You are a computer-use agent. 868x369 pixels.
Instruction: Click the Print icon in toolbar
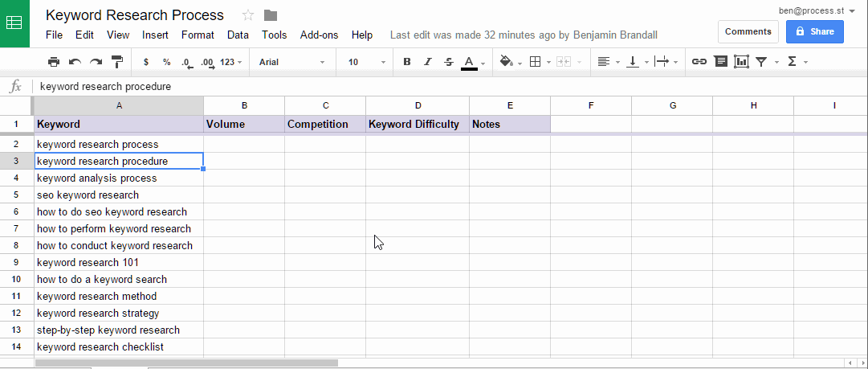(x=54, y=62)
